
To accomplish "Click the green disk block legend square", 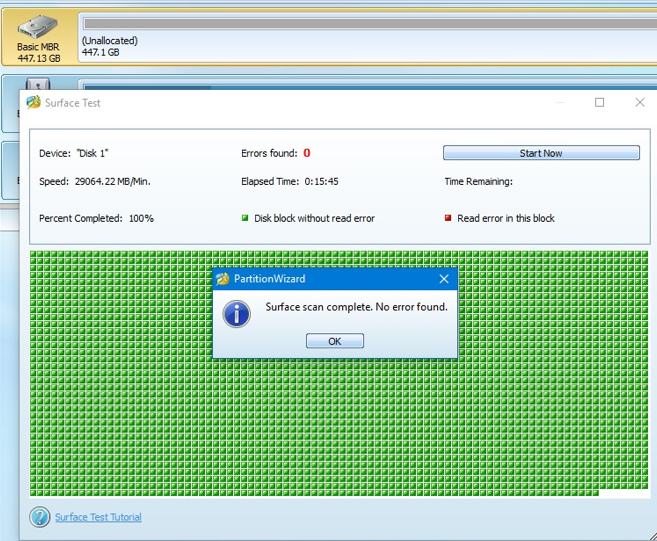I will pyautogui.click(x=245, y=218).
